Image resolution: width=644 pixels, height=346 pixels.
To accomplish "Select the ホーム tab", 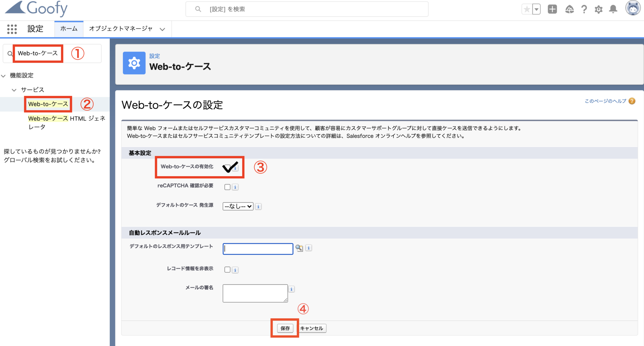I will pyautogui.click(x=69, y=29).
